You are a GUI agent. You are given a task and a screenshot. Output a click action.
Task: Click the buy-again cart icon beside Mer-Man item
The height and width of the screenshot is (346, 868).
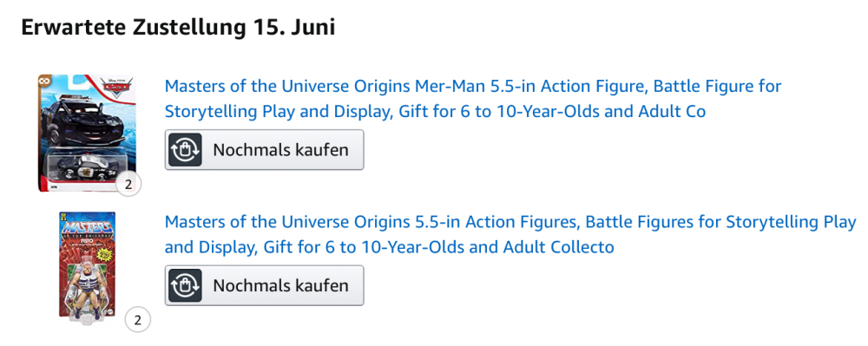pos(185,150)
